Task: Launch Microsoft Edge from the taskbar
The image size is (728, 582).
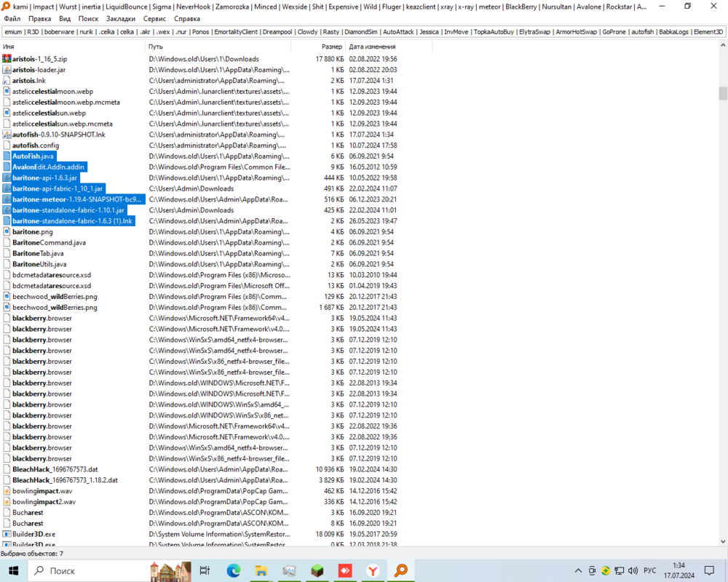Action: pos(234,570)
